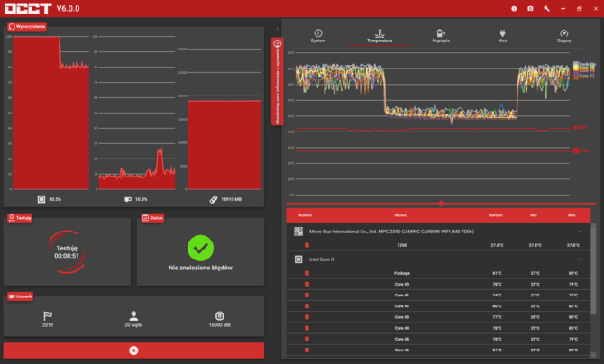Switch to the Moc tab
This screenshot has height=364, width=604.
pos(502,36)
